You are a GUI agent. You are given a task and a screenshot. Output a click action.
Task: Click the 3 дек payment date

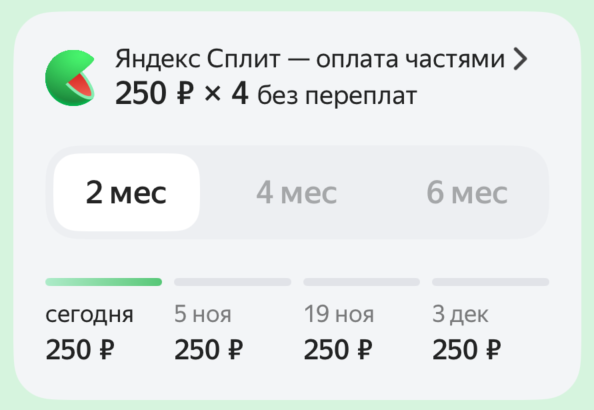click(460, 314)
